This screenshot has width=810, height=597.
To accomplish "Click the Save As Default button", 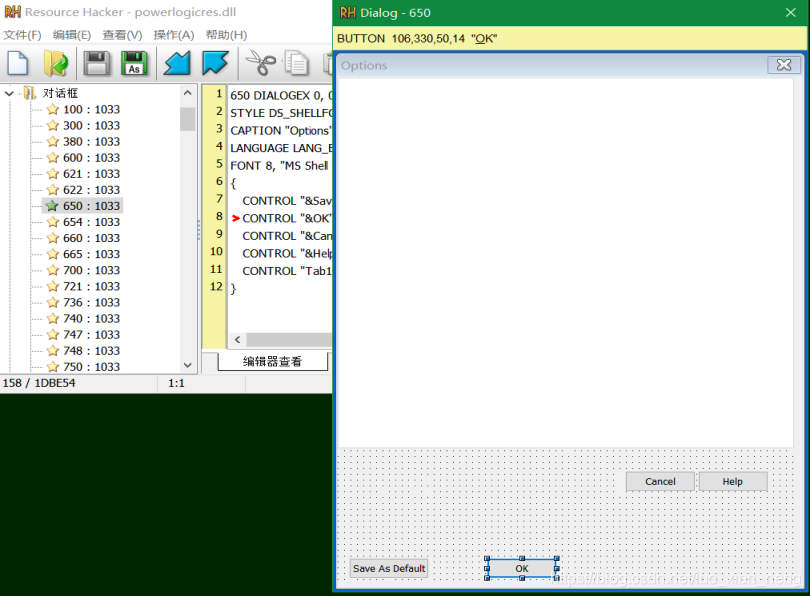I will (389, 568).
